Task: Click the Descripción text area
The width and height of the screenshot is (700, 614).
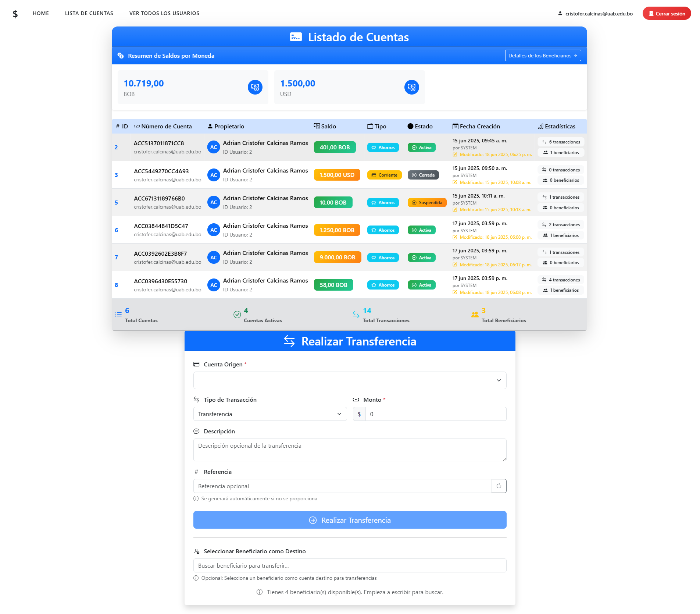Action: coord(350,450)
